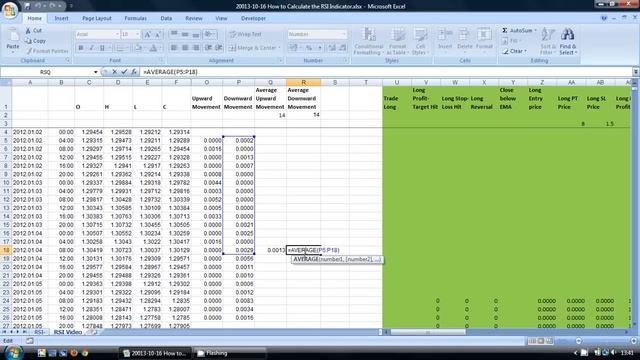This screenshot has height=360, width=640.
Task: Switch to the RSI Video sheet tab
Action: click(68, 332)
